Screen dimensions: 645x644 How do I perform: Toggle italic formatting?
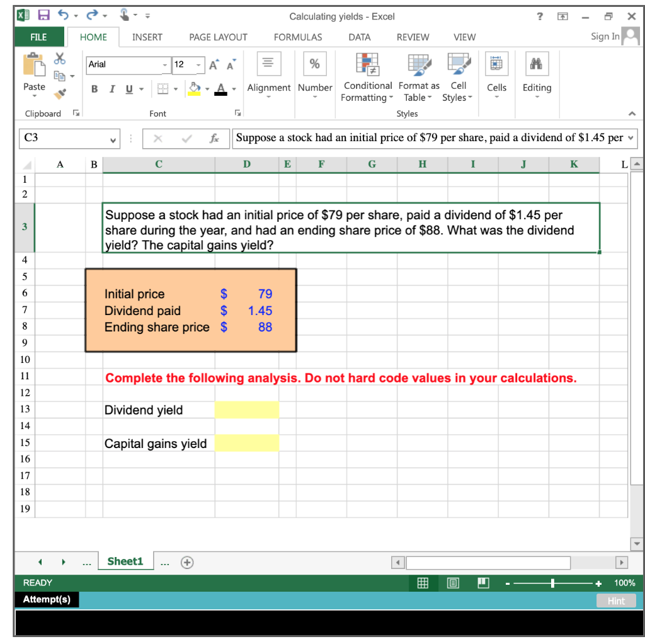click(x=111, y=89)
